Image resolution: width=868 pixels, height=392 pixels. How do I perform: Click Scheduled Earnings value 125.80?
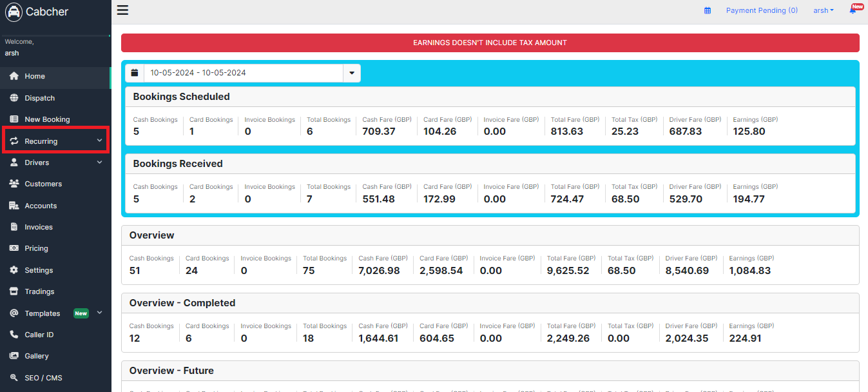tap(749, 132)
